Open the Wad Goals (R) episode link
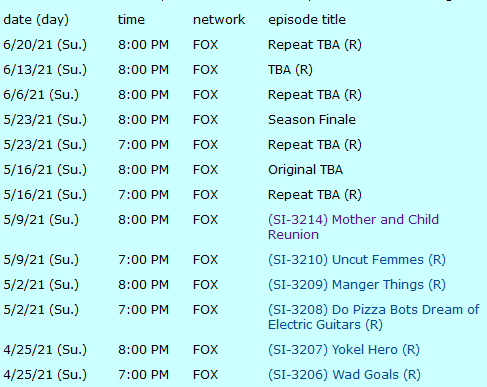The width and height of the screenshot is (487, 387). [344, 375]
